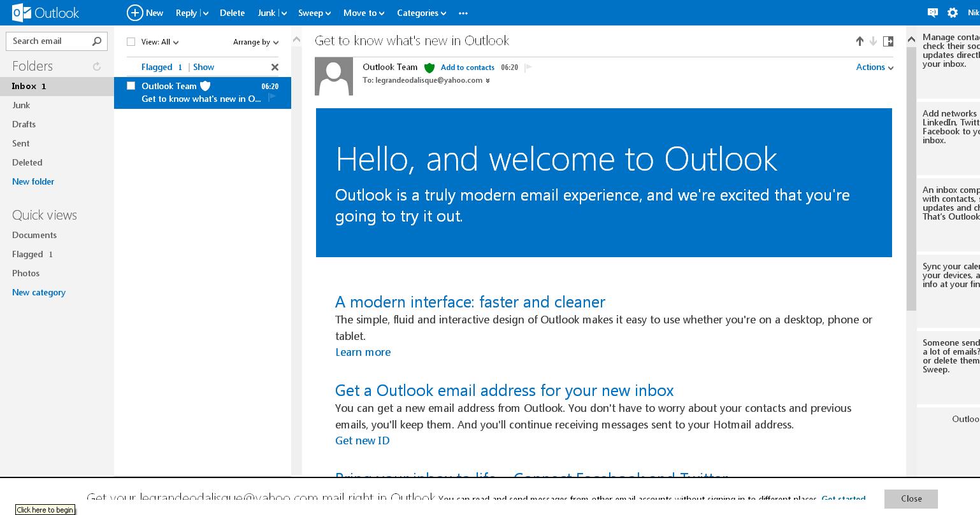Click the Outlook logo in the header
Viewport: 980px width, 515px height.
tap(45, 13)
